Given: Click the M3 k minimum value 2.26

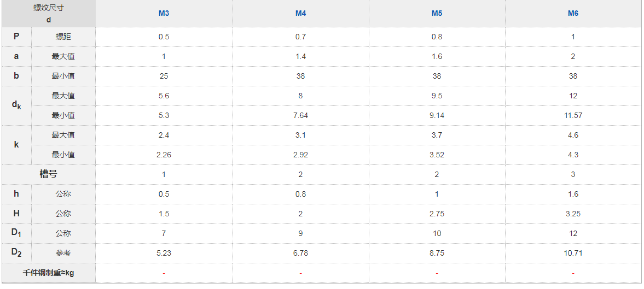Looking at the screenshot, I should pos(164,155).
